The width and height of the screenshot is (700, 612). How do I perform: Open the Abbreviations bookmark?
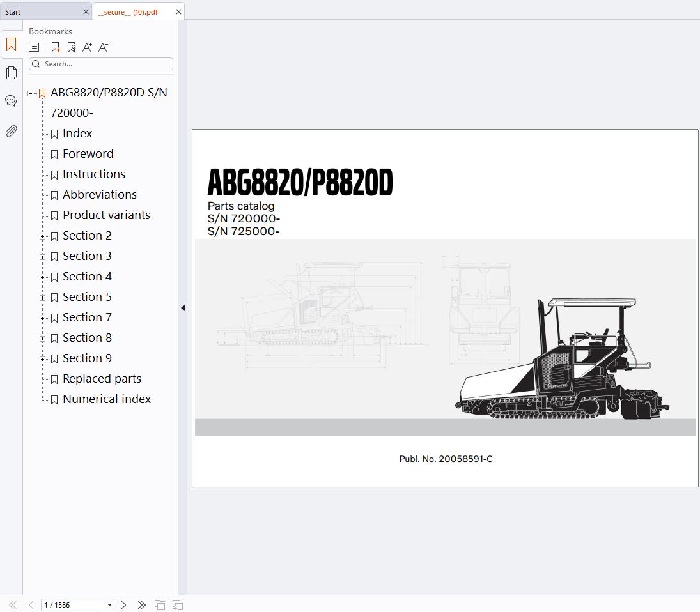click(100, 195)
